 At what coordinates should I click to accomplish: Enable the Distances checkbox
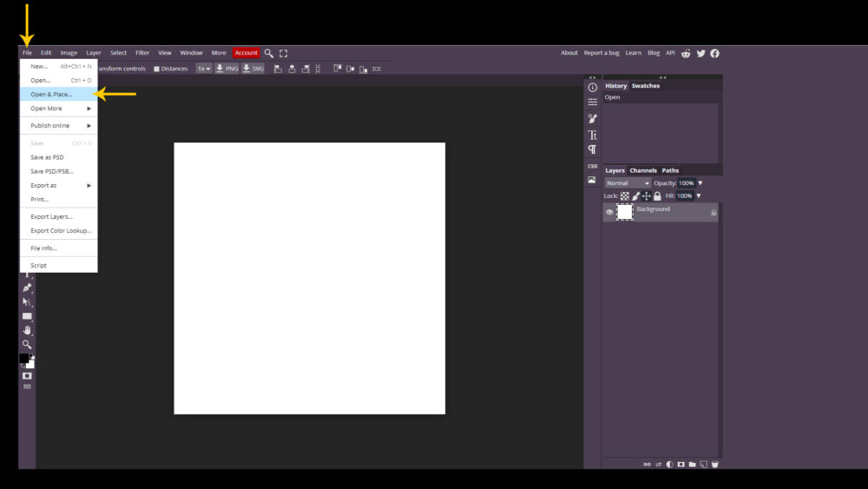pyautogui.click(x=157, y=69)
